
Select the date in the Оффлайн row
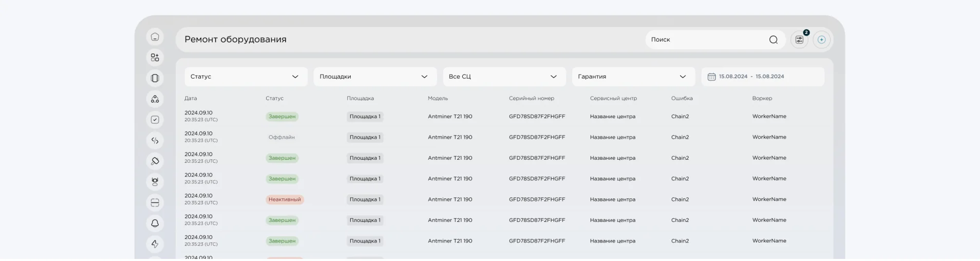(x=201, y=137)
